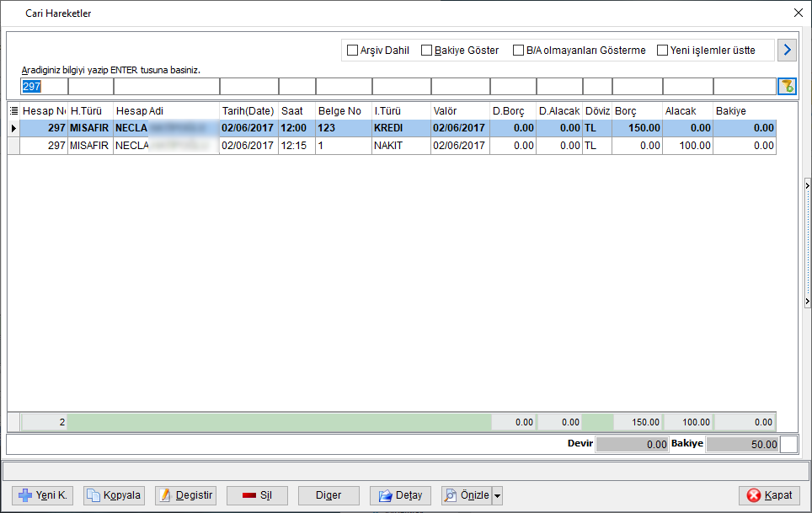Click the Hesap Adi filter input field

click(167, 87)
